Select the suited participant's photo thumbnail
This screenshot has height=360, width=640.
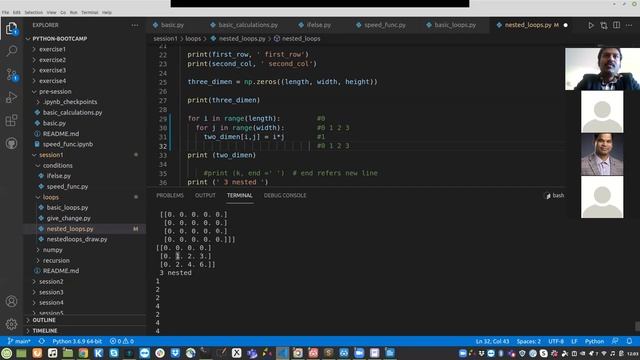(x=602, y=154)
